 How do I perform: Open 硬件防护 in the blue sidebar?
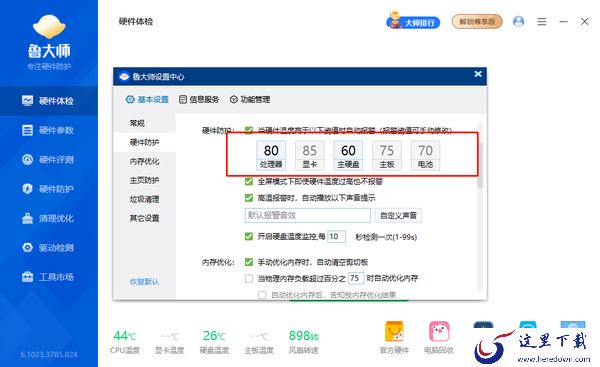point(49,189)
